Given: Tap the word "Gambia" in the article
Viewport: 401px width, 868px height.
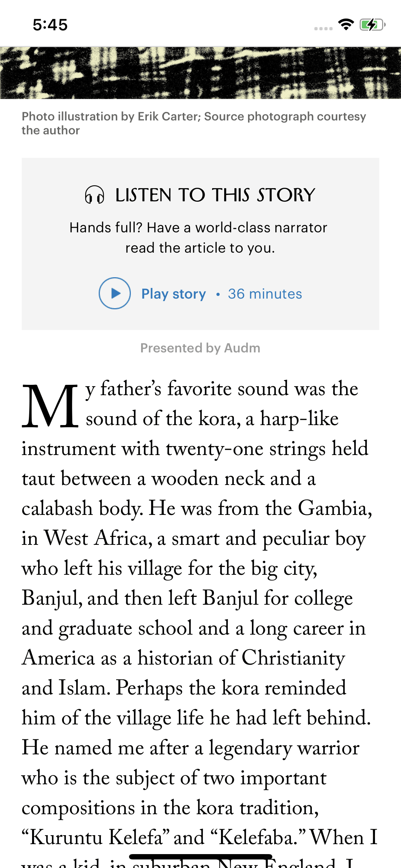Looking at the screenshot, I should point(335,508).
